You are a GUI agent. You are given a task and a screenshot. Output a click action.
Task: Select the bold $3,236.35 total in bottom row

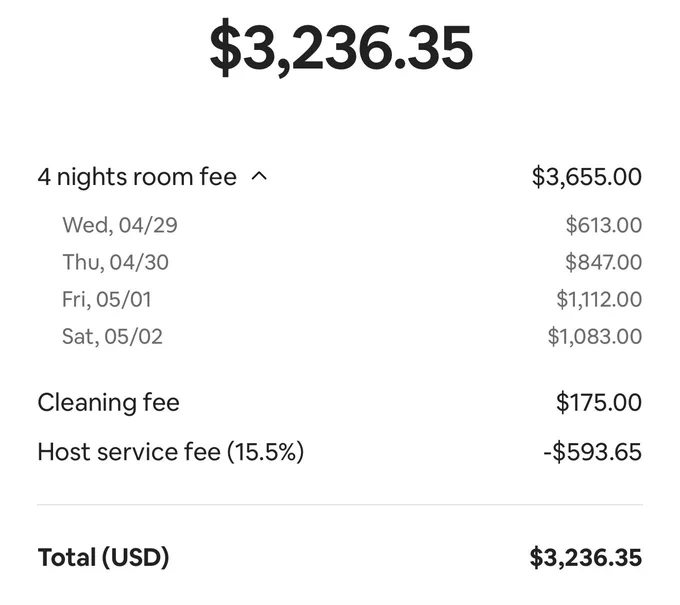coord(586,558)
